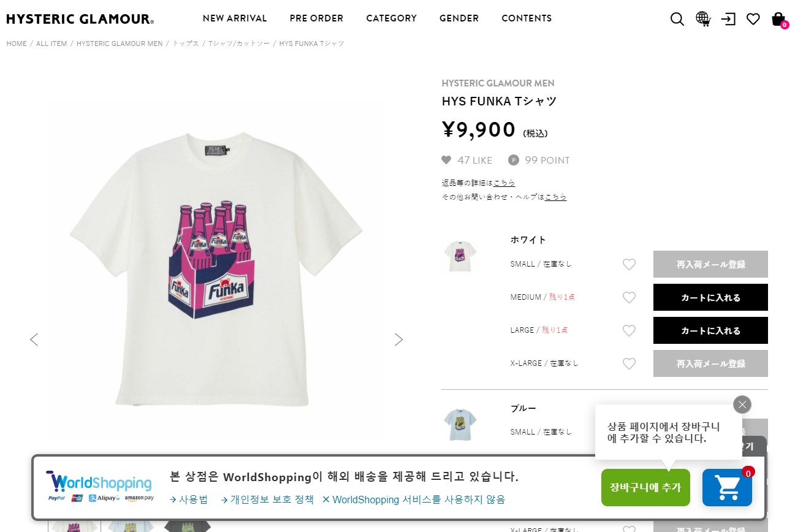The height and width of the screenshot is (532, 795).
Task: Show next product image with right arrow
Action: click(x=398, y=340)
